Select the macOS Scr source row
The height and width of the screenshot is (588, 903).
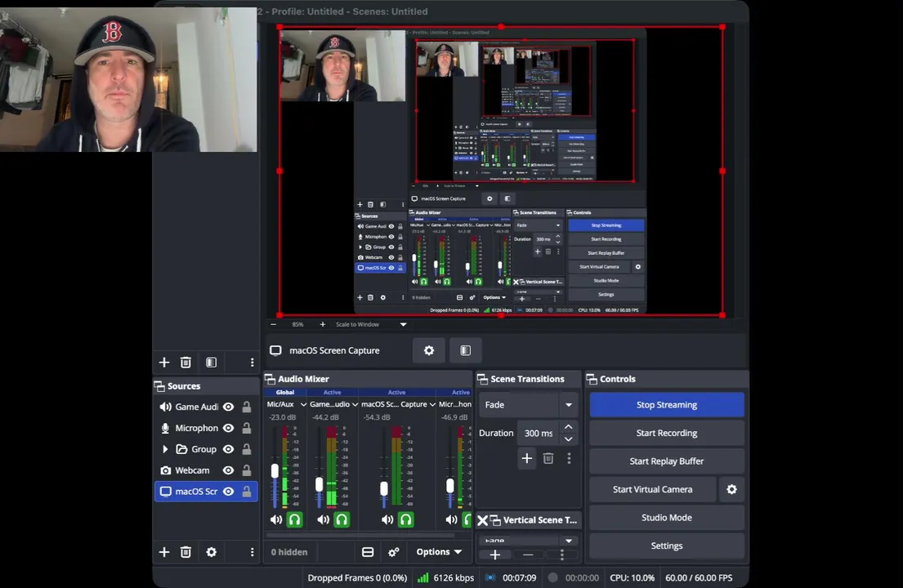[206, 492]
